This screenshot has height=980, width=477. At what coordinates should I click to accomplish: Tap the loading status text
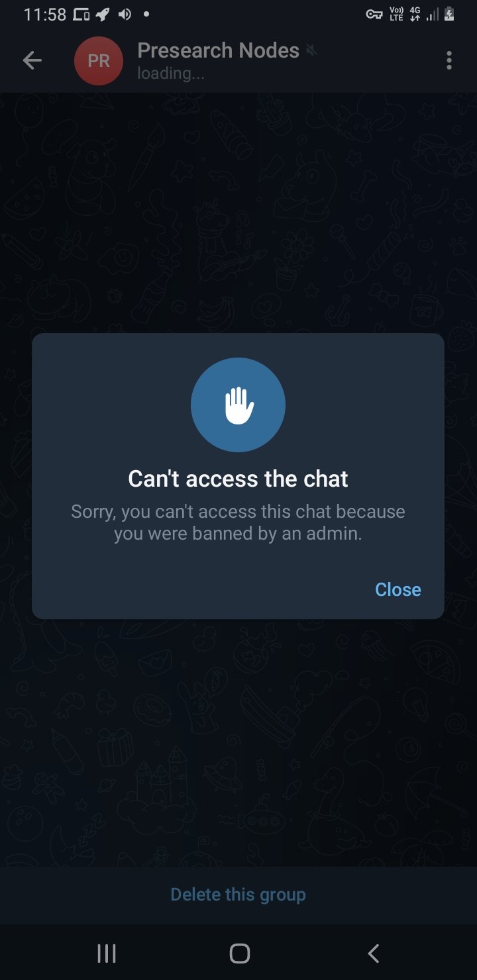click(x=171, y=73)
